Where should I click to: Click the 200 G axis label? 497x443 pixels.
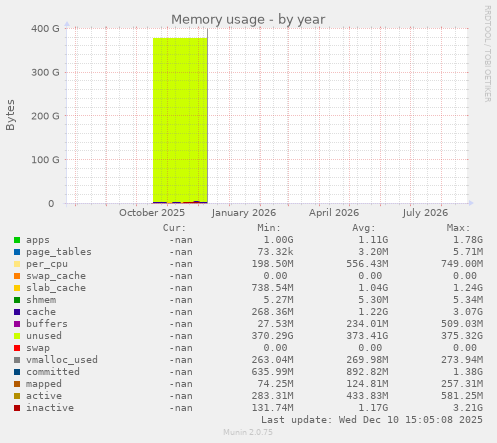(x=45, y=116)
